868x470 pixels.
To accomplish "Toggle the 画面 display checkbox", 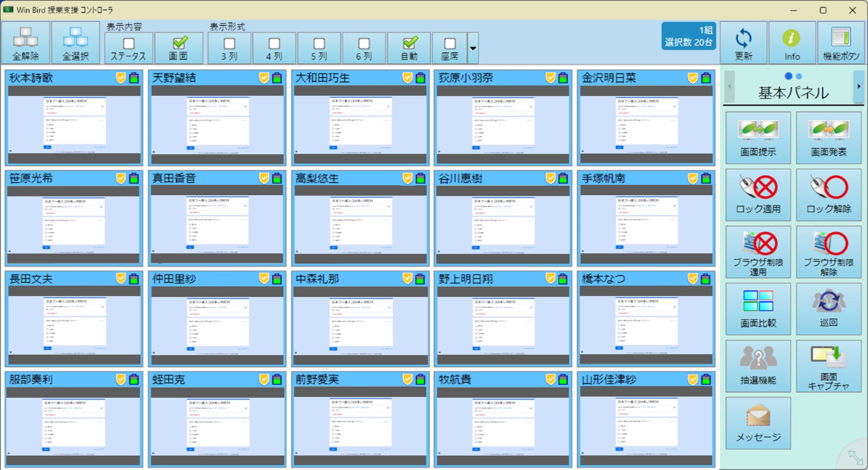I will (179, 43).
